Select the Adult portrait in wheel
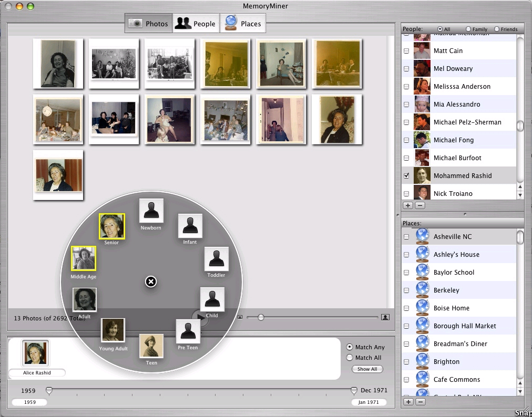The height and width of the screenshot is (417, 532). [x=85, y=300]
